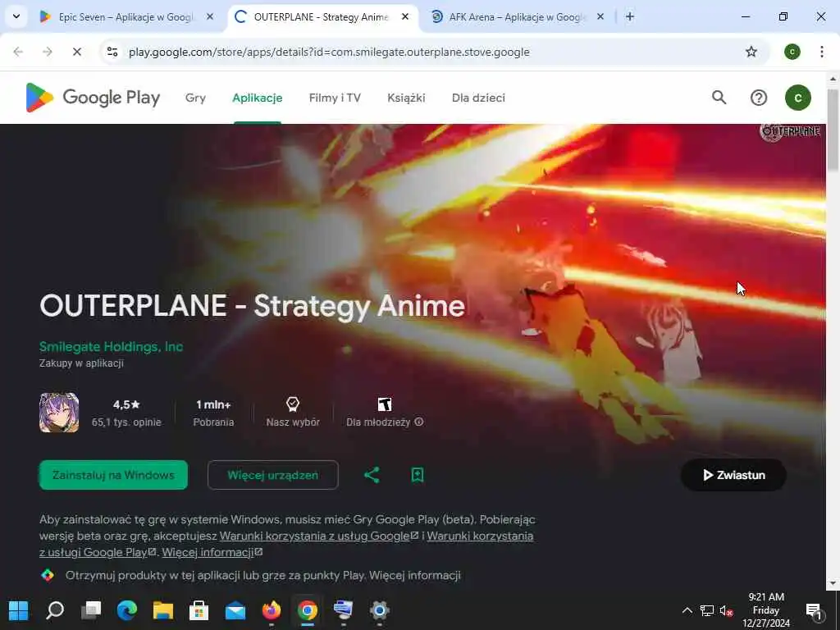Open Windows taskbar search
This screenshot has height=630, width=840.
point(55,610)
